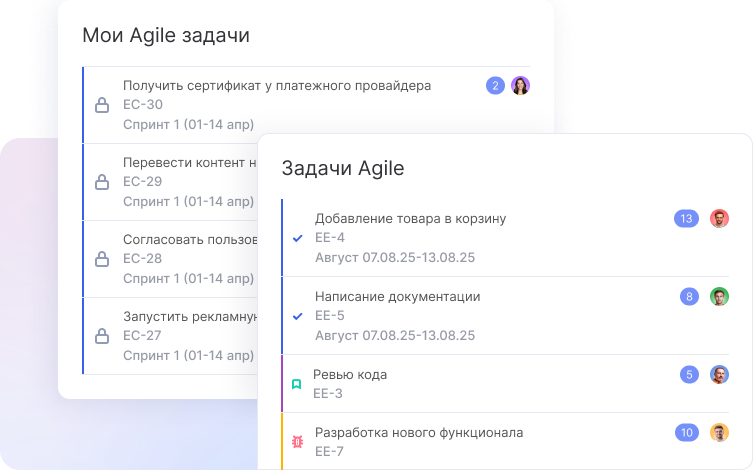Viewport: 753px width, 470px height.
Task: Open assignee avatar on Добавление товара в корзину
Action: coord(719,218)
